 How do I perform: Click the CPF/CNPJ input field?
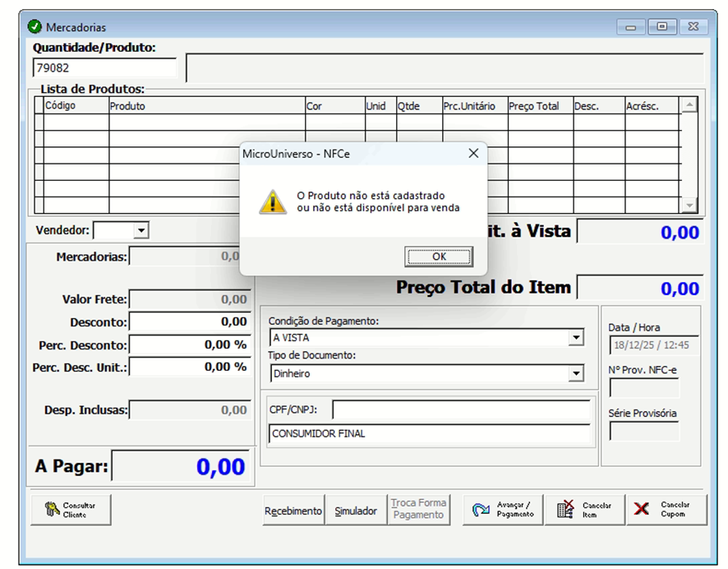pos(460,409)
